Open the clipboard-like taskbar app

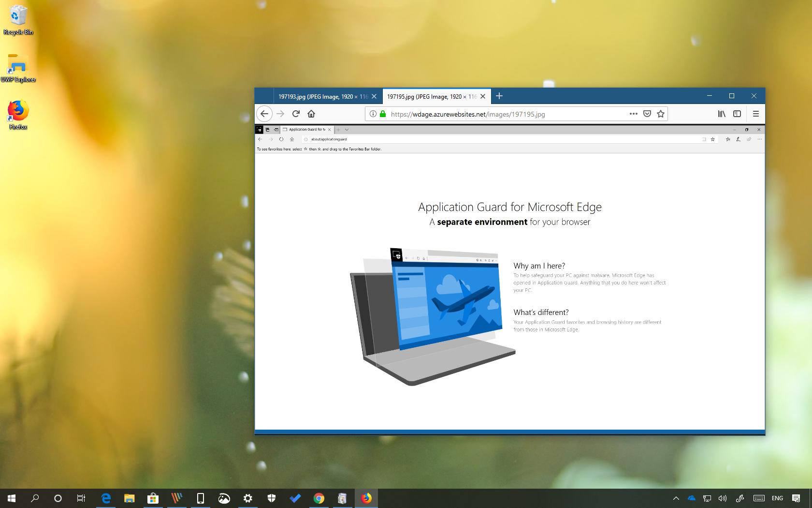point(342,498)
